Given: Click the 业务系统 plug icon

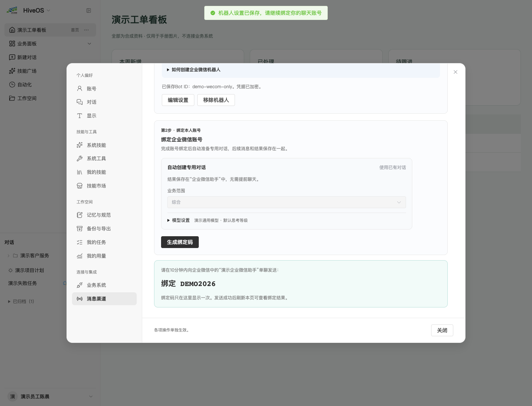Looking at the screenshot, I should (x=79, y=285).
